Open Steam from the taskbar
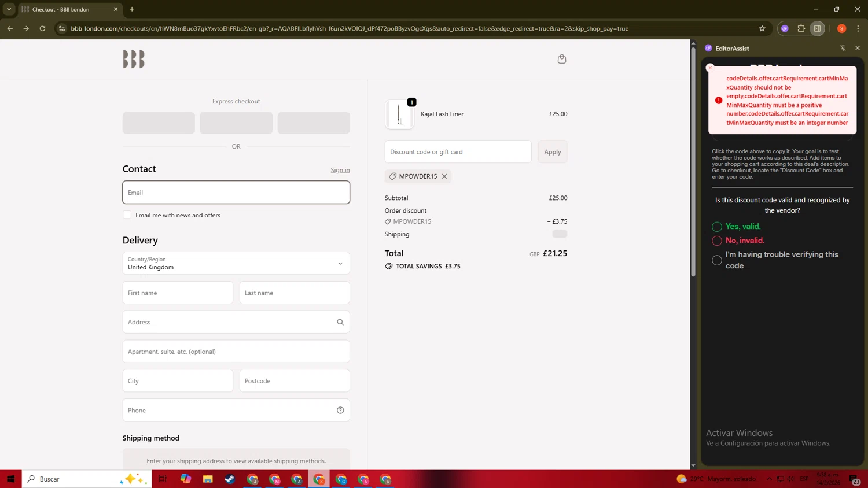The width and height of the screenshot is (868, 488). [x=230, y=479]
